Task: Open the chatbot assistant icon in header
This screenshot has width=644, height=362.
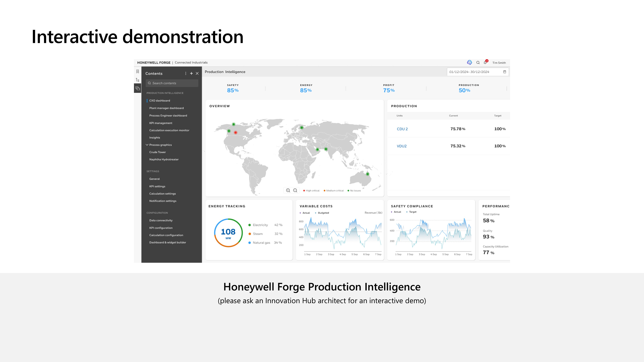Action: (x=469, y=62)
